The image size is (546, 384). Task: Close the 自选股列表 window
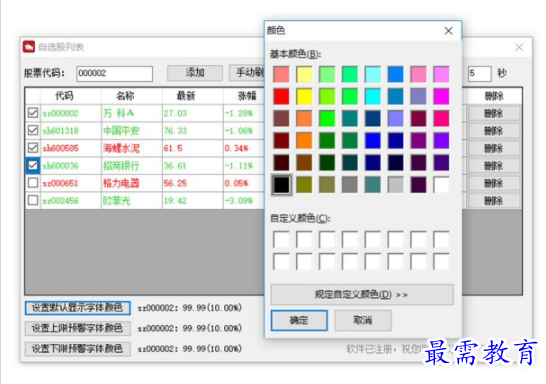pyautogui.click(x=519, y=47)
